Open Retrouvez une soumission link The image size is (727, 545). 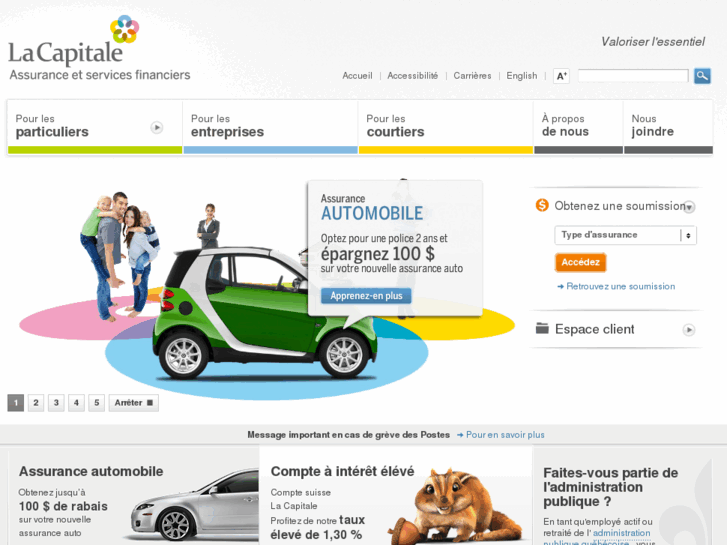point(620,286)
